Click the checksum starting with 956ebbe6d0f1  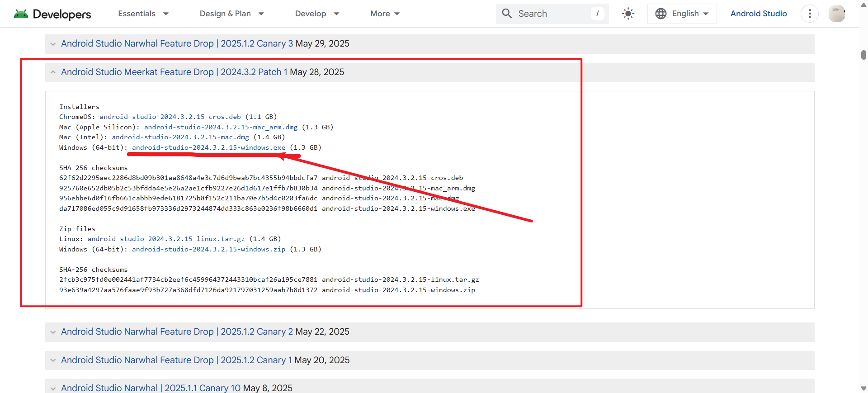[188, 198]
